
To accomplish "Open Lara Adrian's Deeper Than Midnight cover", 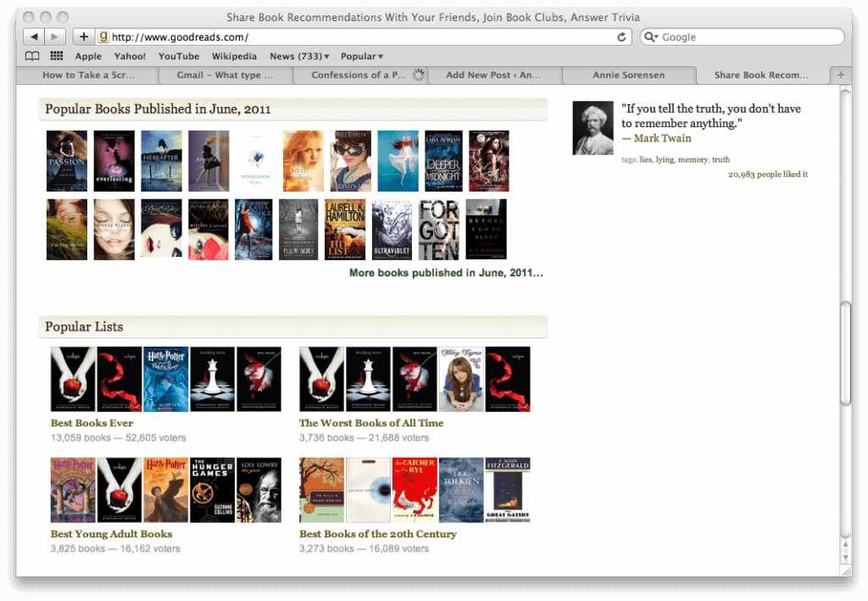I will coord(443,161).
